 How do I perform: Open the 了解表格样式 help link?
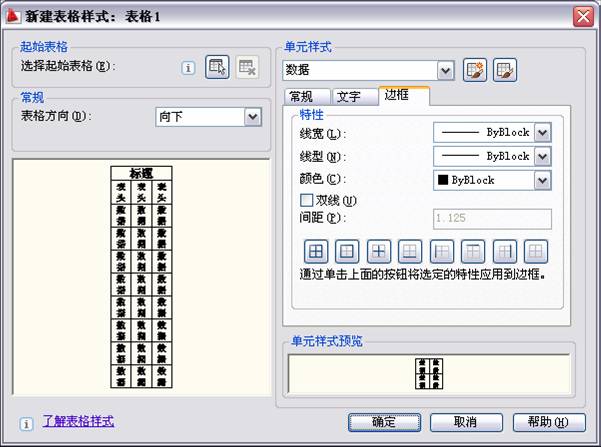78,421
